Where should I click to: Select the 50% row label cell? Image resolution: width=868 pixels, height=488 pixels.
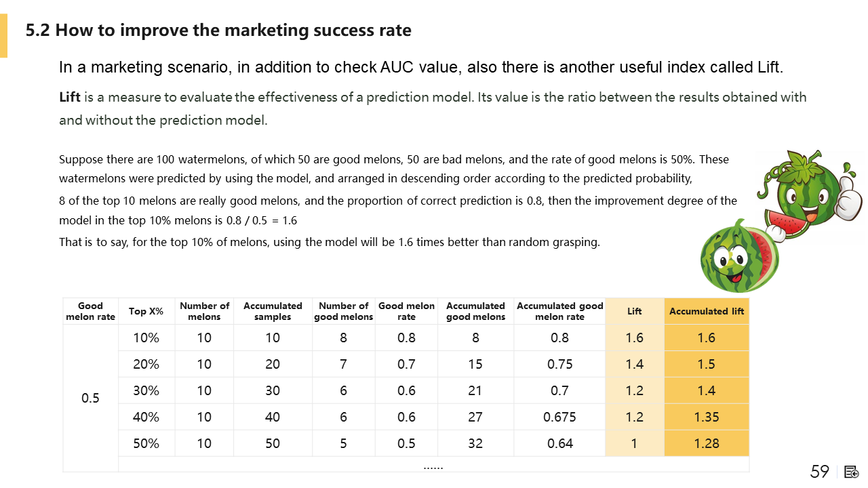(x=146, y=443)
